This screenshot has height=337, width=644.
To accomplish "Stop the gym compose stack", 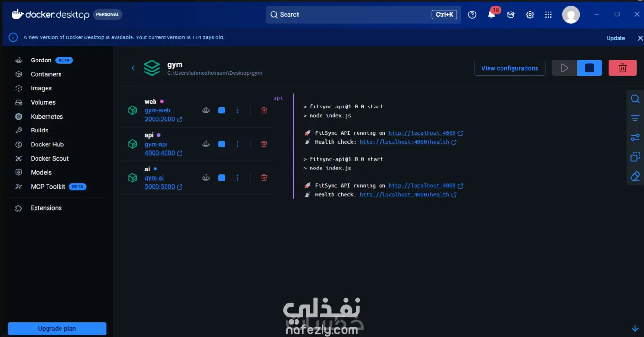I will tap(590, 68).
